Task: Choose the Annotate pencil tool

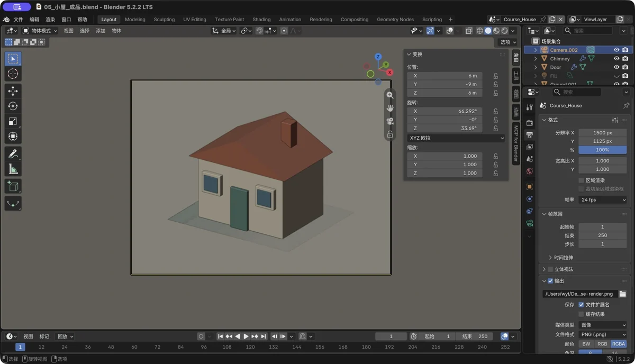Action: (x=13, y=154)
